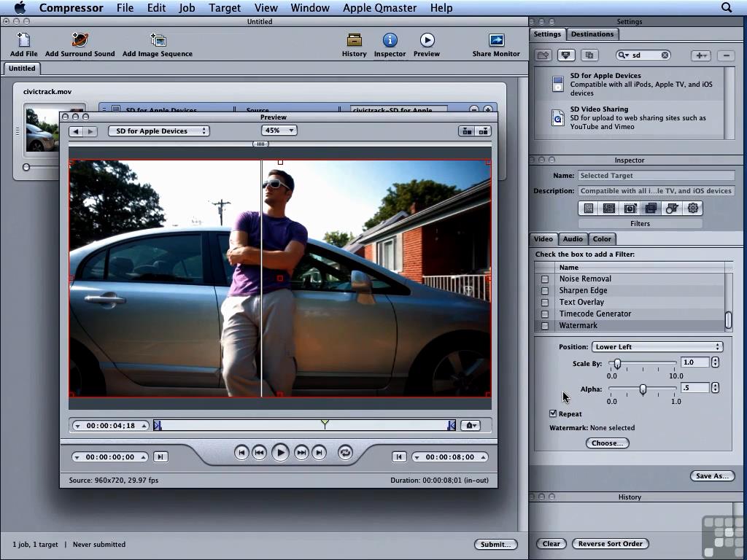Open the Target menu
747x560 pixels.
(225, 7)
